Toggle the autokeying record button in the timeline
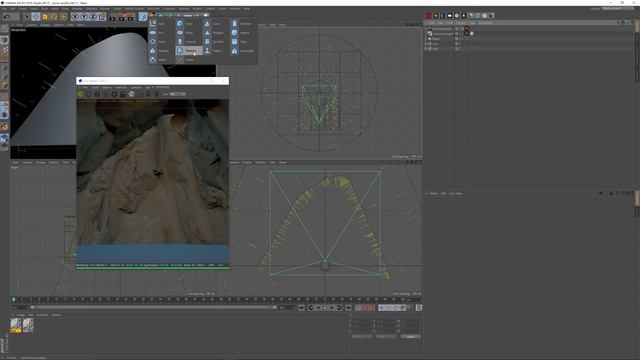 click(366, 308)
